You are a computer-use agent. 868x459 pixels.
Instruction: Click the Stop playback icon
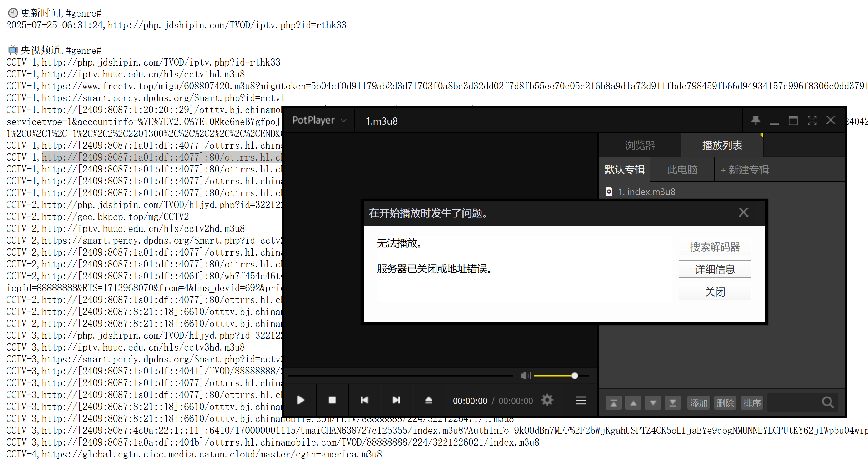332,400
